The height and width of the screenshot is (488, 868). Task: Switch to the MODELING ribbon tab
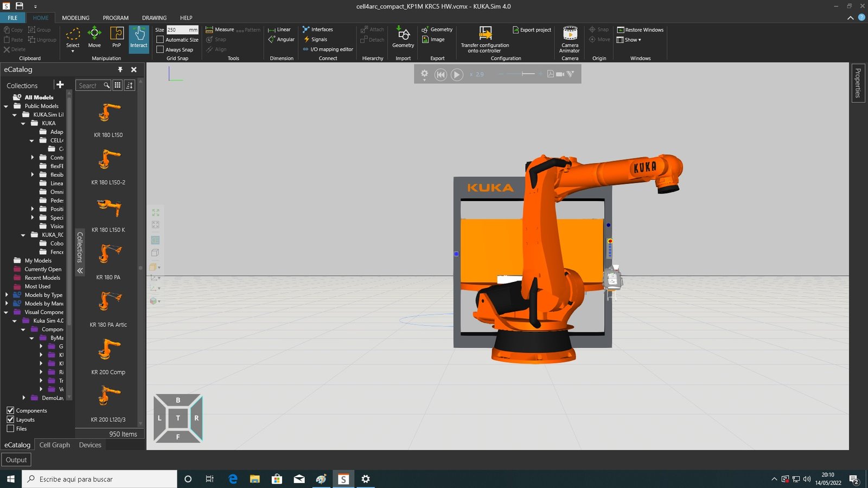75,18
